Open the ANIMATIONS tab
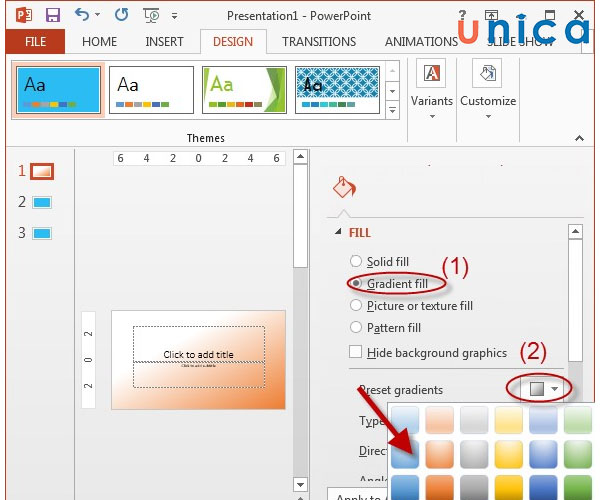Image resolution: width=600 pixels, height=500 pixels. pos(421,41)
